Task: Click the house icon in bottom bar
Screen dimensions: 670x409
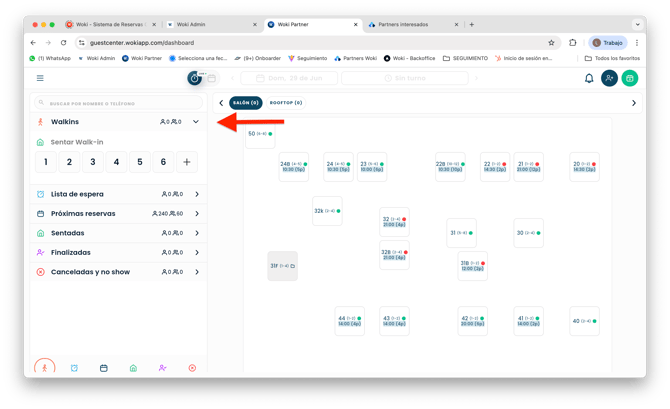Action: (x=133, y=368)
